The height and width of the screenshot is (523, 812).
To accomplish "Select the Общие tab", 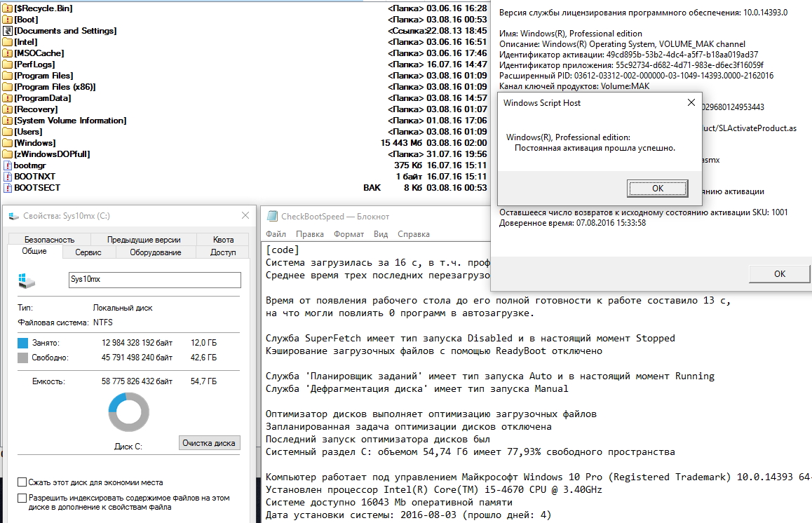I will (34, 251).
